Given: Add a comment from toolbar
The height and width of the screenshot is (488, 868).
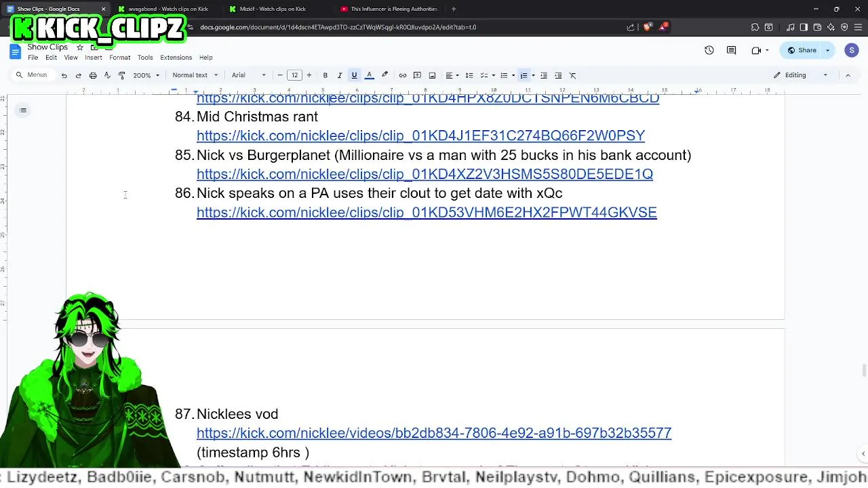Looking at the screenshot, I should pos(417,75).
